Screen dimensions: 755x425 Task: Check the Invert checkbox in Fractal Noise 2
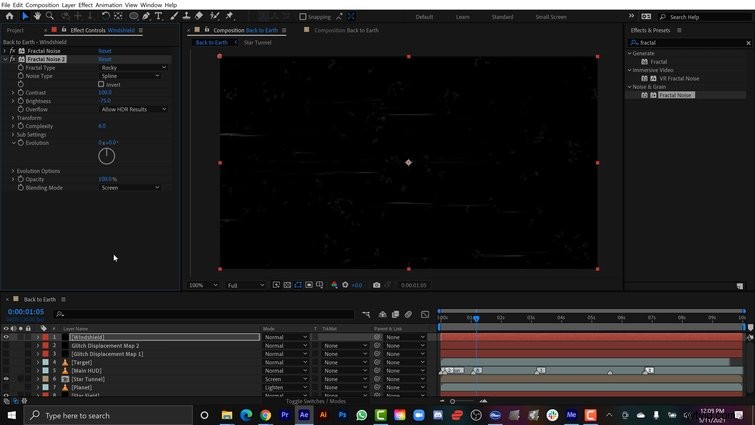click(101, 84)
